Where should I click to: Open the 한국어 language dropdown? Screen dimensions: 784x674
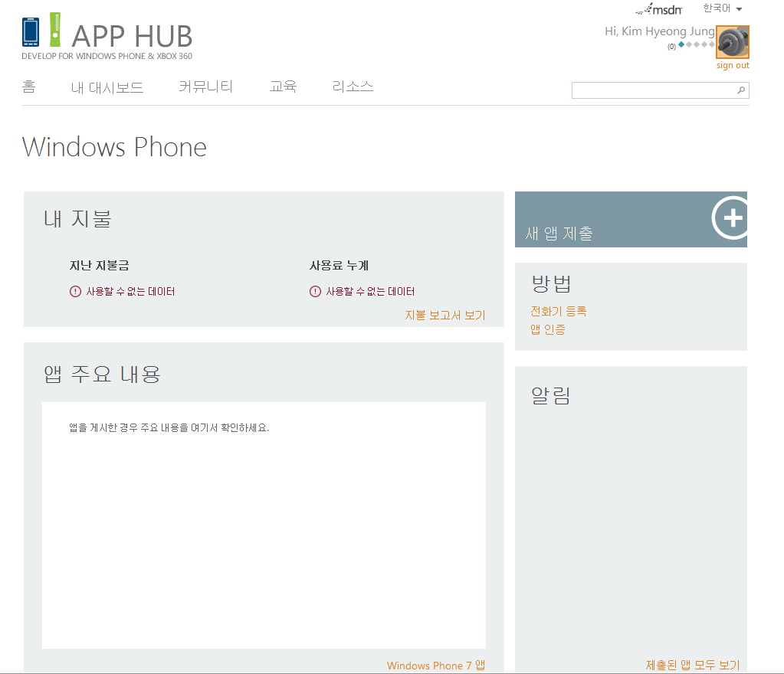click(x=723, y=8)
